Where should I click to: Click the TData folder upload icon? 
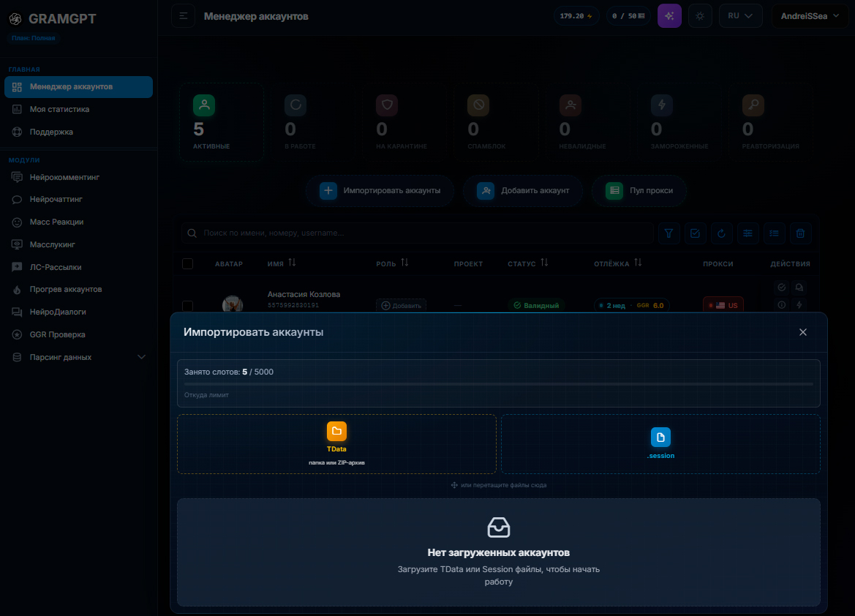[336, 431]
